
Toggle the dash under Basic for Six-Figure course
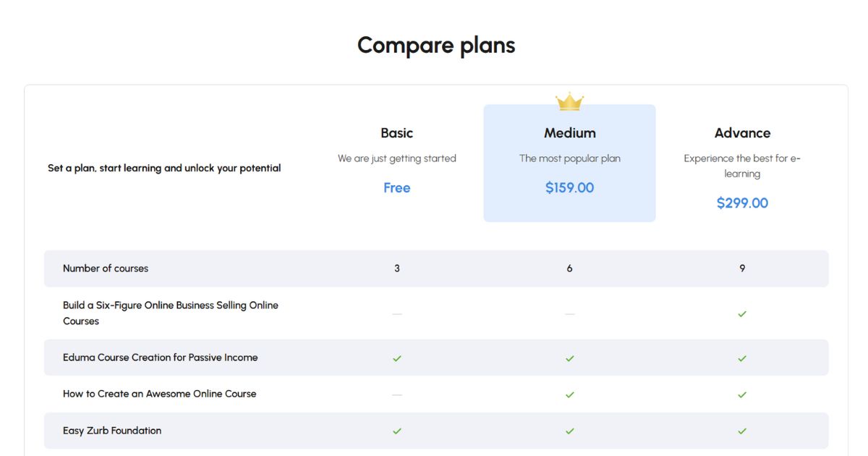pyautogui.click(x=396, y=313)
